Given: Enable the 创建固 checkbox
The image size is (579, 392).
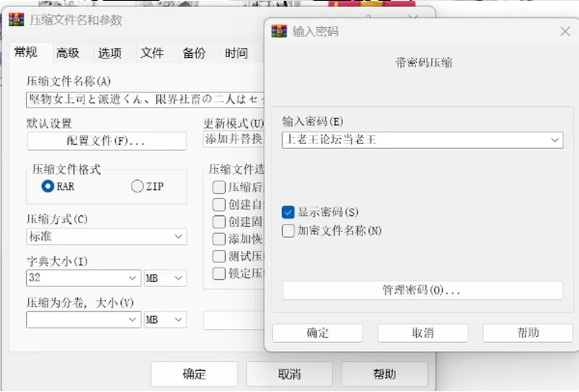Looking at the screenshot, I should coord(219,221).
